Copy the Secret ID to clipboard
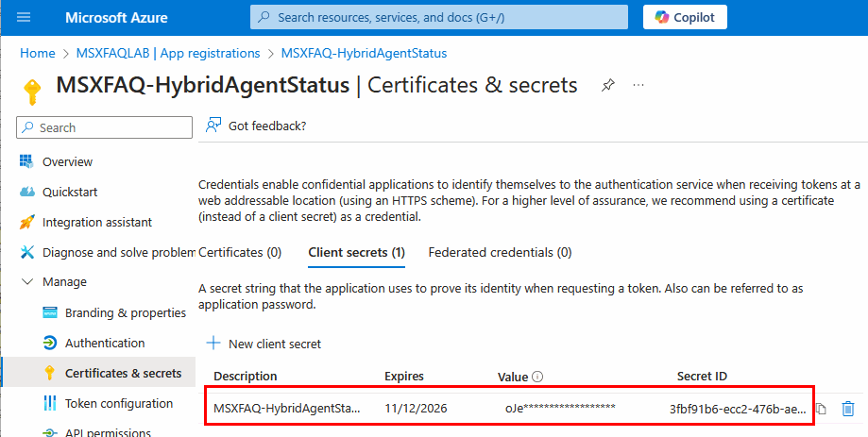Viewport: 868px width, 437px height. (x=821, y=409)
